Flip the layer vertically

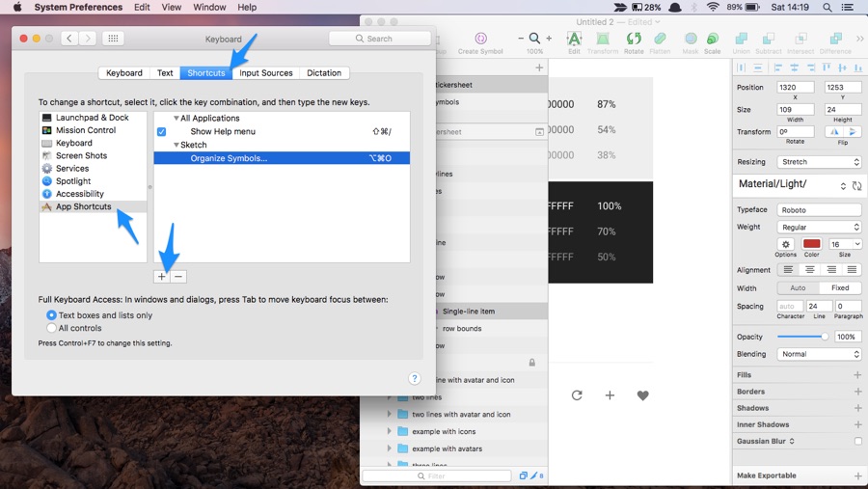[854, 132]
